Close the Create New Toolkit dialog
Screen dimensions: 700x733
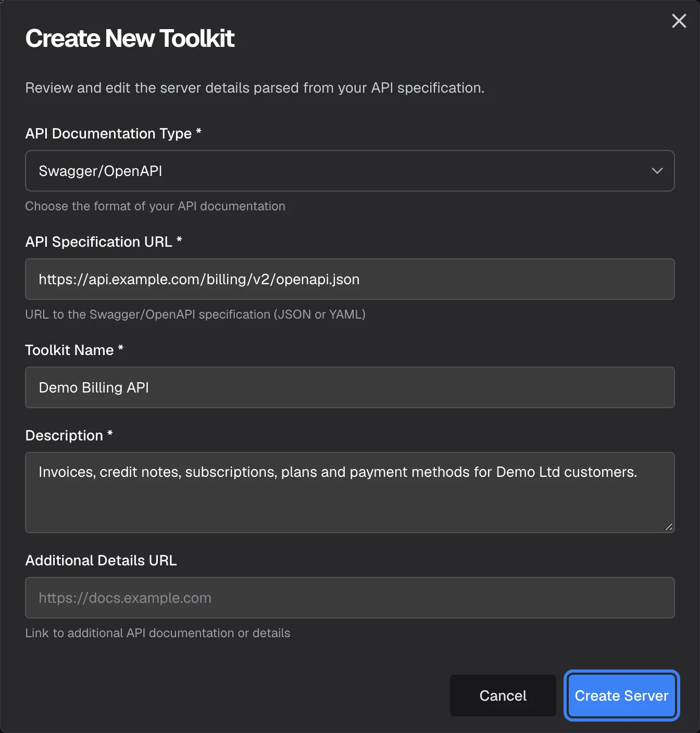[x=679, y=21]
